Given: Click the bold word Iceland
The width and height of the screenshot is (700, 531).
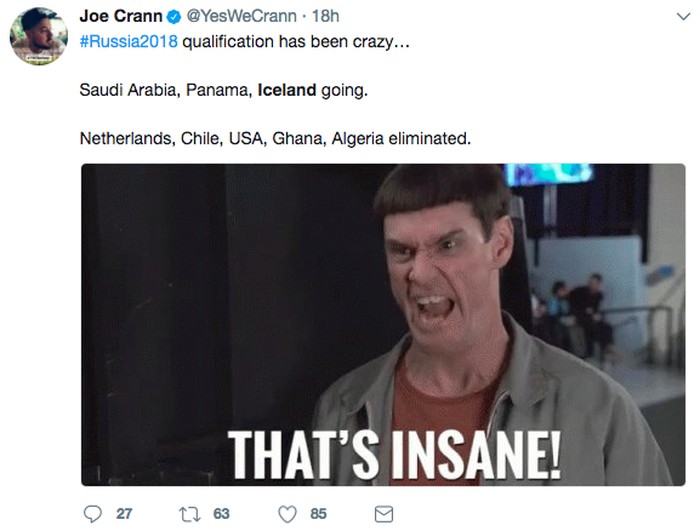Looking at the screenshot, I should click(286, 90).
